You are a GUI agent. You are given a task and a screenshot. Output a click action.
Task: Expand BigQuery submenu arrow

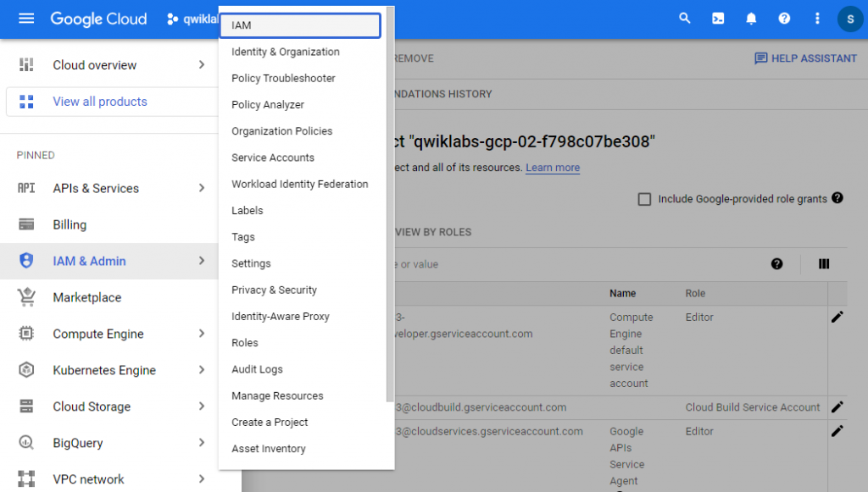tap(202, 443)
